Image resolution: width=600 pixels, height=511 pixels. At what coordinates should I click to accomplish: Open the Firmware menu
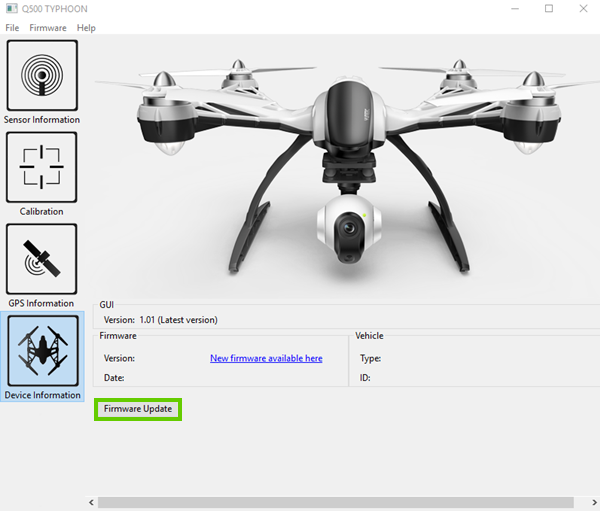pos(48,28)
